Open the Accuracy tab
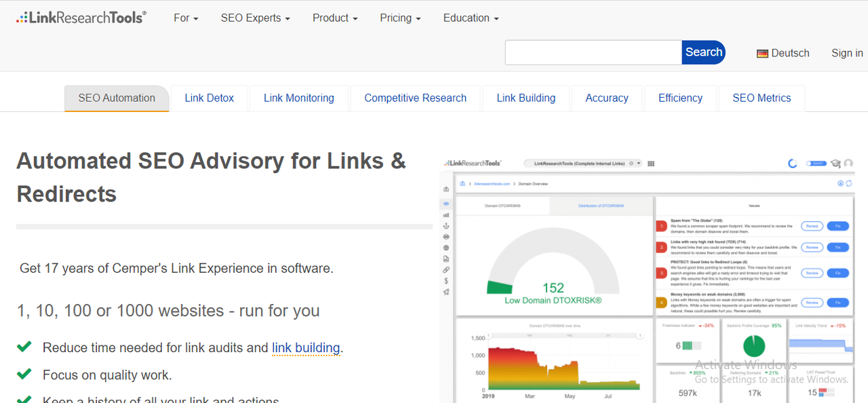This screenshot has height=403, width=868. pos(607,98)
